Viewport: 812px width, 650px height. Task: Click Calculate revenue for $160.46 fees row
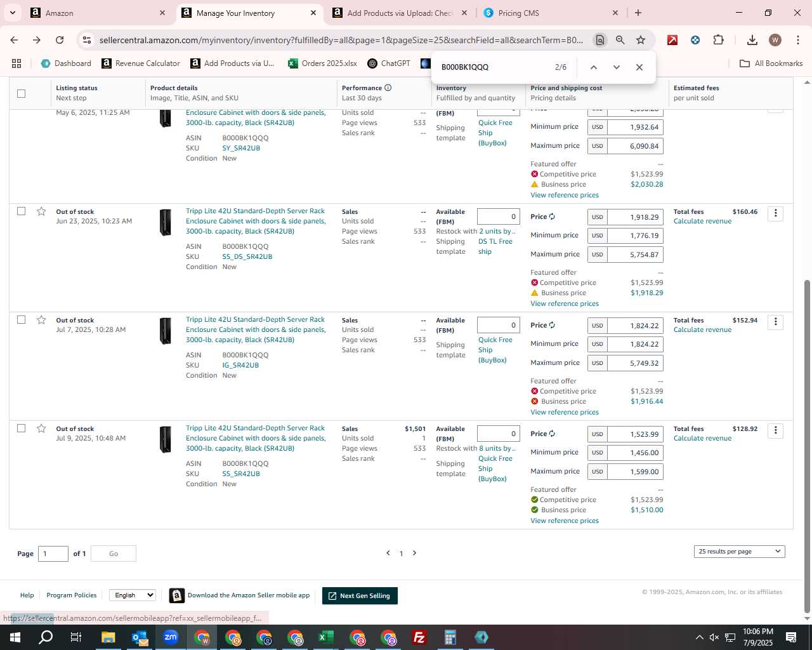(x=702, y=221)
